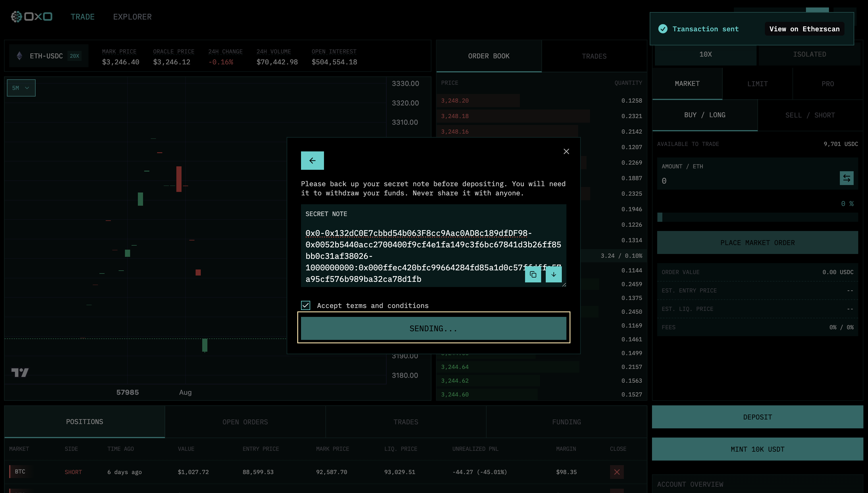The image size is (868, 493).
Task: Click the TradingView logo on the chart
Action: click(20, 372)
